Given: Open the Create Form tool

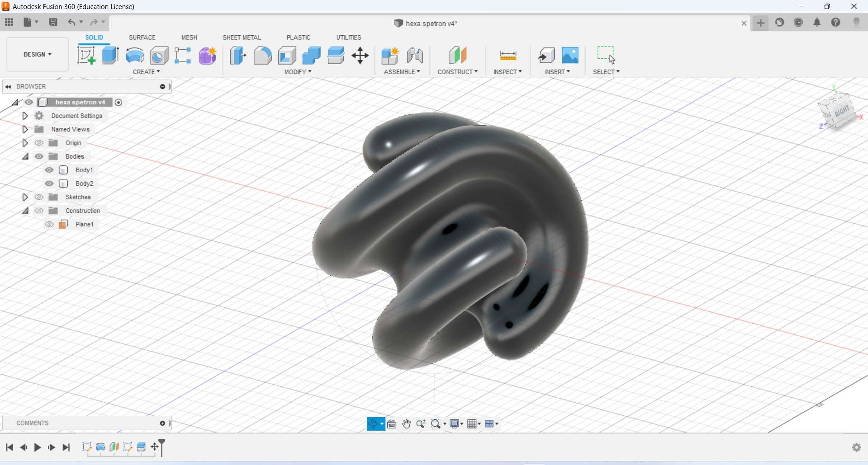Looking at the screenshot, I should pyautogui.click(x=208, y=56).
